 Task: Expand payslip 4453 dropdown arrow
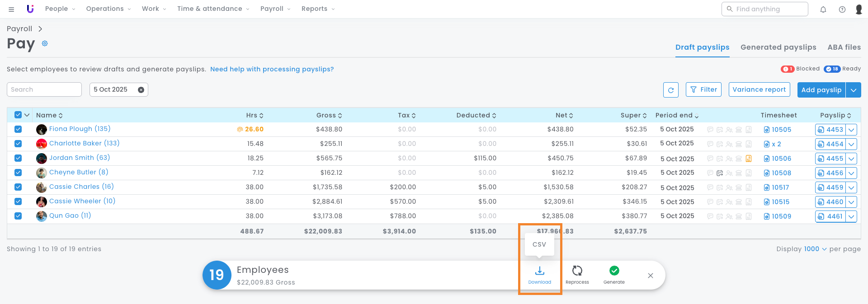pos(851,130)
